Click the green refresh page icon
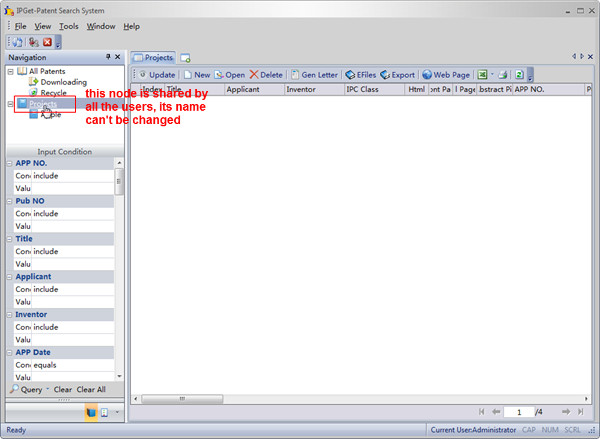 click(519, 75)
